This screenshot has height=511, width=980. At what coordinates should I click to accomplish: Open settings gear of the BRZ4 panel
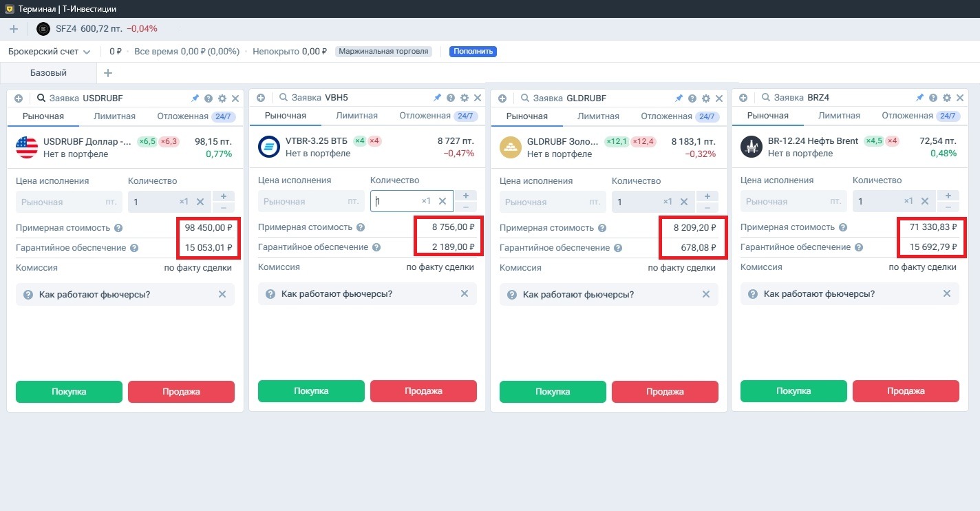coord(947,98)
